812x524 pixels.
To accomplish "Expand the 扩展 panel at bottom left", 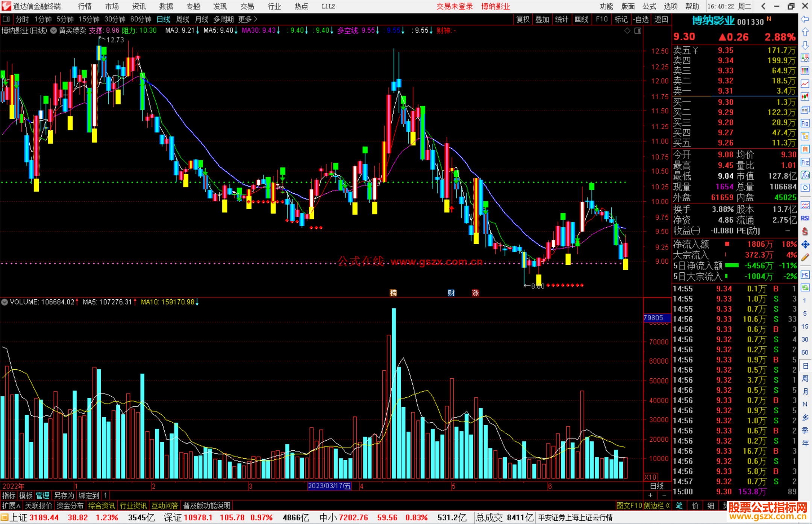I will pos(11,506).
